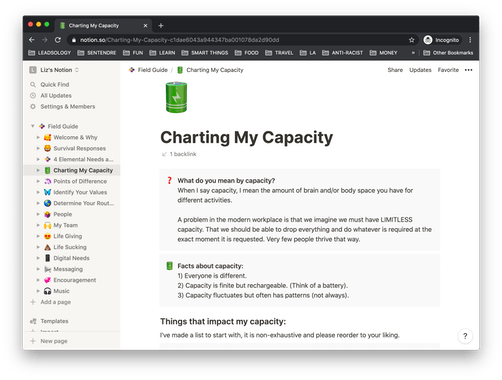Click the Templates icon in sidebar
This screenshot has width=502, height=380.
coord(33,321)
